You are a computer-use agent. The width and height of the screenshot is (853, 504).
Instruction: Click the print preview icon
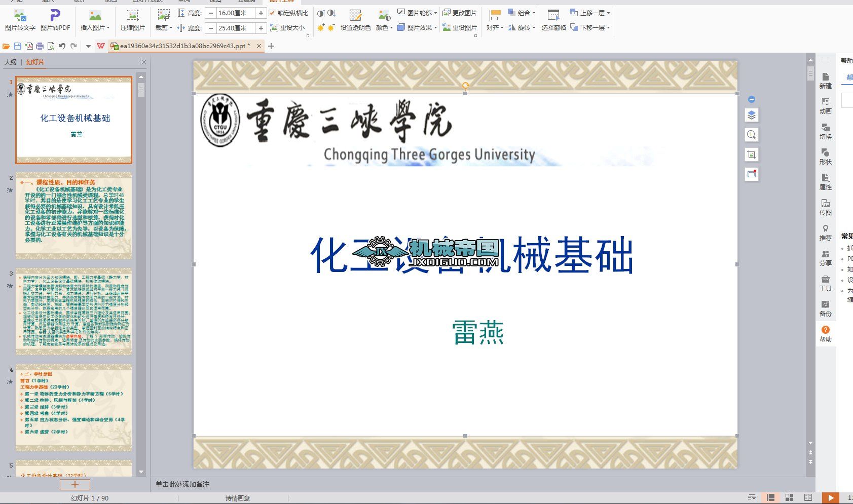(x=51, y=46)
